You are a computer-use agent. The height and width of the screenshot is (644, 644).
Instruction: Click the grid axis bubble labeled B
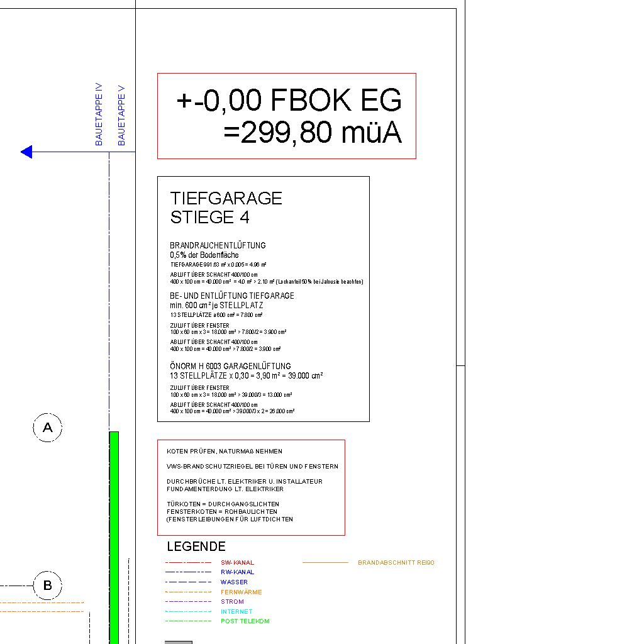[48, 586]
